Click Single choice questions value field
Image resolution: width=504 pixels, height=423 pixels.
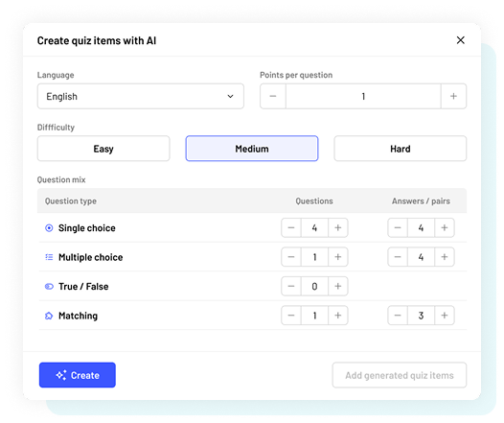pos(314,227)
